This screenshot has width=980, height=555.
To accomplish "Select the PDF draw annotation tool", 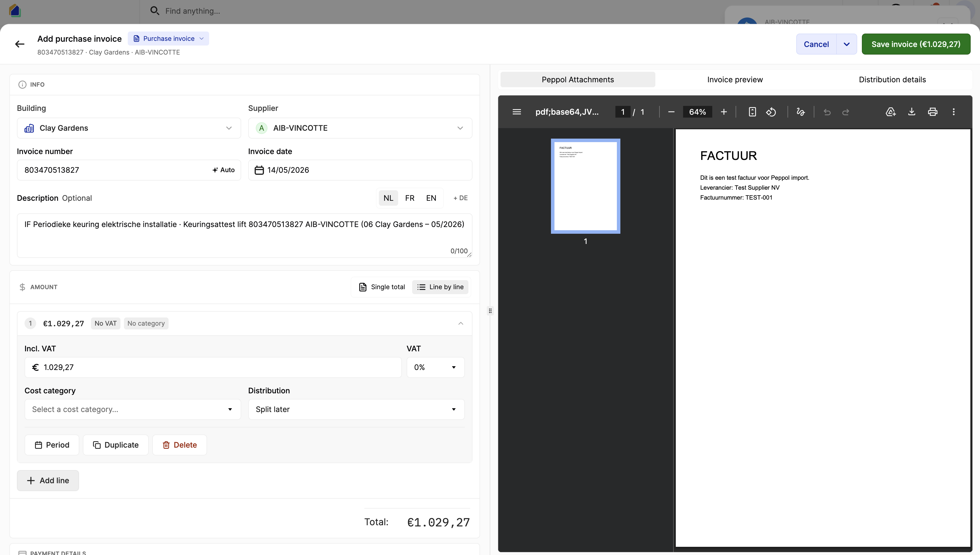I will [801, 112].
